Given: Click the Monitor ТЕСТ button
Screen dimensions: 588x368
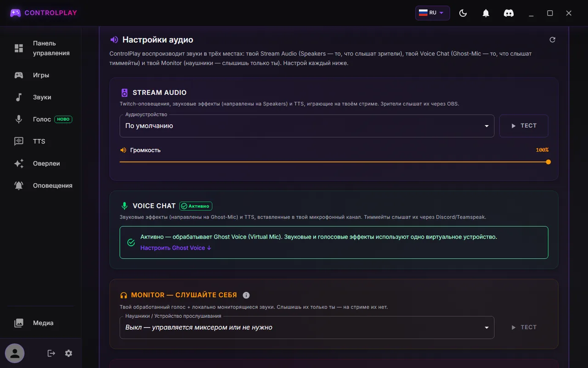Looking at the screenshot, I should 524,328.
